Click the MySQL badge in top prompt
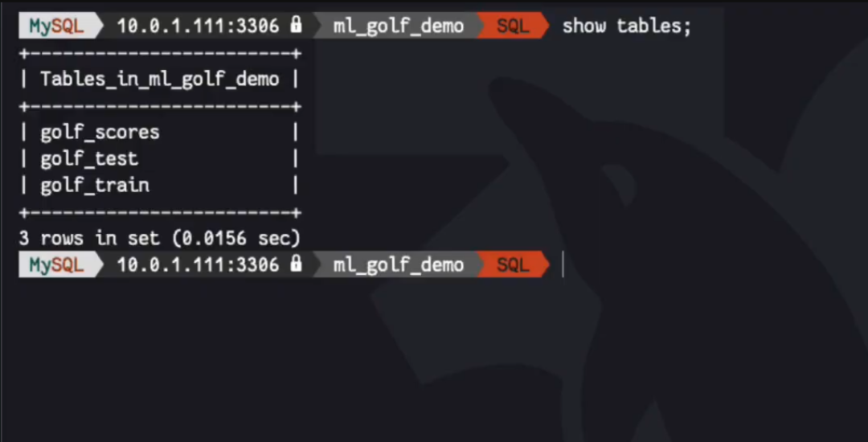This screenshot has height=442, width=868. pos(56,26)
